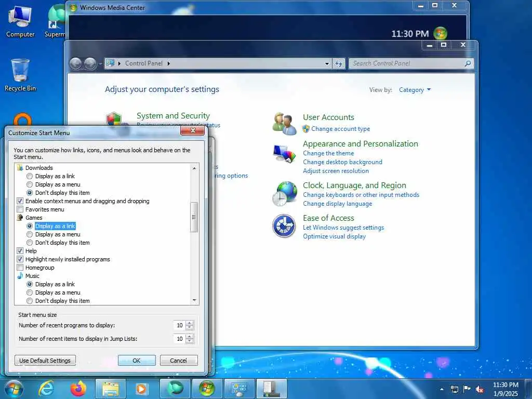Increase Jump Lists recent items spinner
Screen dimensions: 532x399
tap(190, 337)
